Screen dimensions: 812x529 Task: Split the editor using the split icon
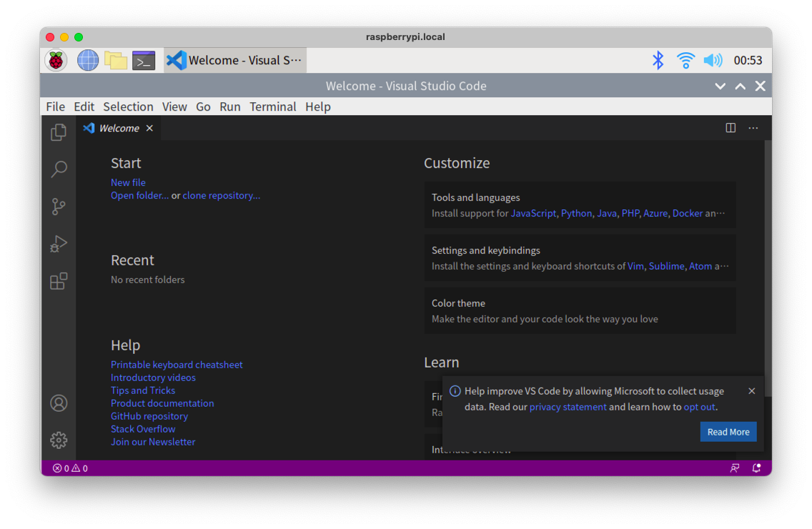(x=730, y=127)
